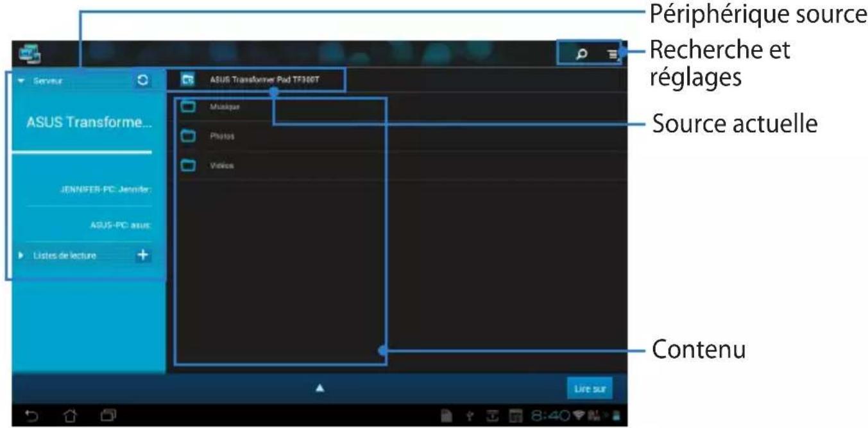Open the Photos folder icon

(188, 136)
